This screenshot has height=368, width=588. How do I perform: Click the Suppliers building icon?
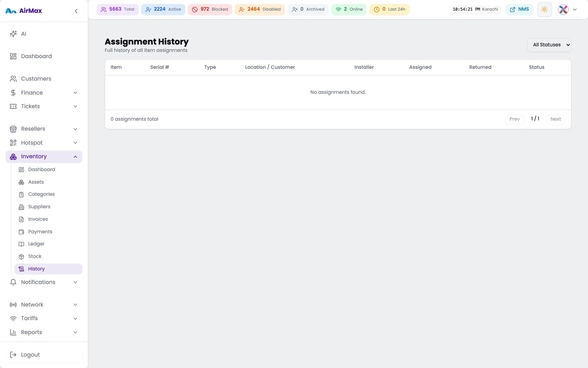tap(21, 207)
